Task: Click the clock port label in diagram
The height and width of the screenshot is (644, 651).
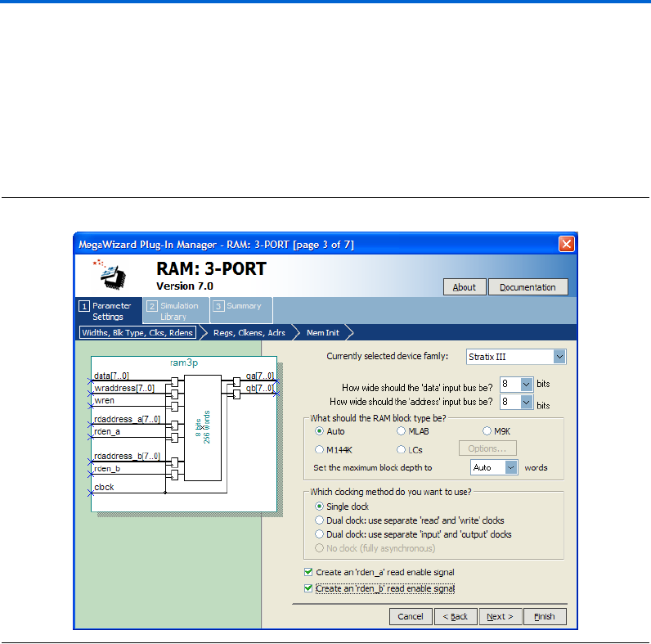Action: coord(104,487)
